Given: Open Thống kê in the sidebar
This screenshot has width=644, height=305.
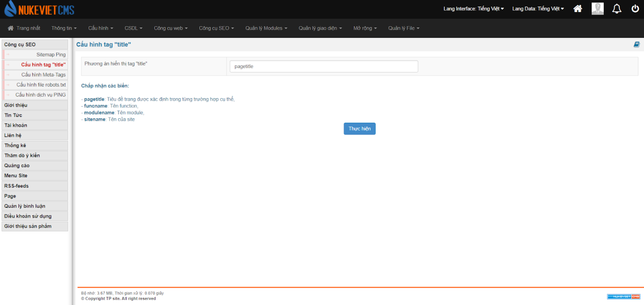Looking at the screenshot, I should (35, 145).
